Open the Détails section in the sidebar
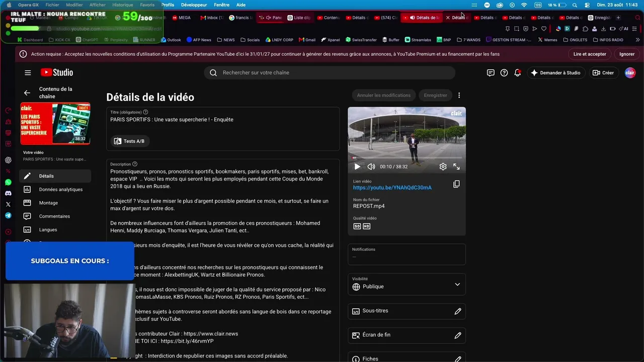Viewport: 644px width, 362px height. coord(55,176)
